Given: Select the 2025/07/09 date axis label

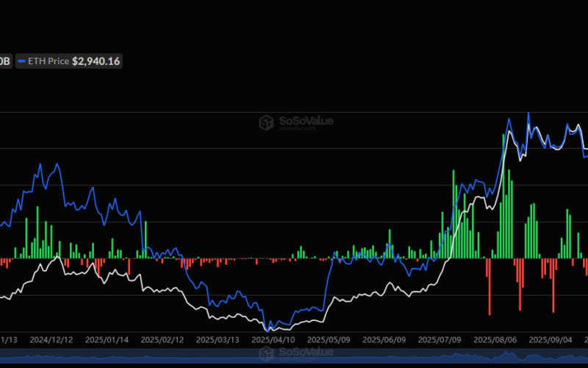Looking at the screenshot, I should [x=439, y=340].
